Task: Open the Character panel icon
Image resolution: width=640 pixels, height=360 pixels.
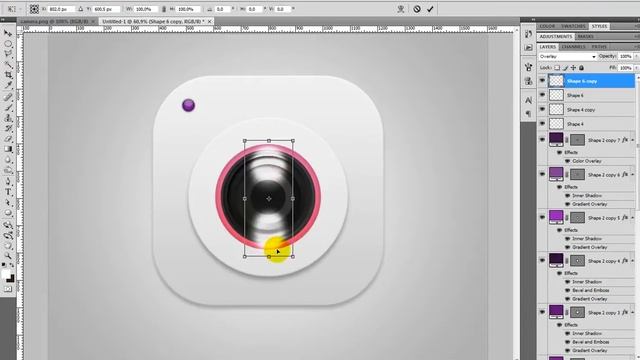Action: tap(529, 100)
